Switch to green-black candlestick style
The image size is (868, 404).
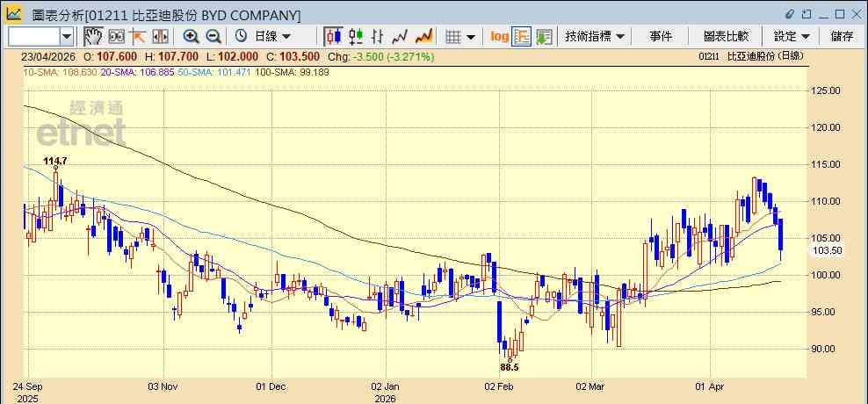tap(356, 37)
